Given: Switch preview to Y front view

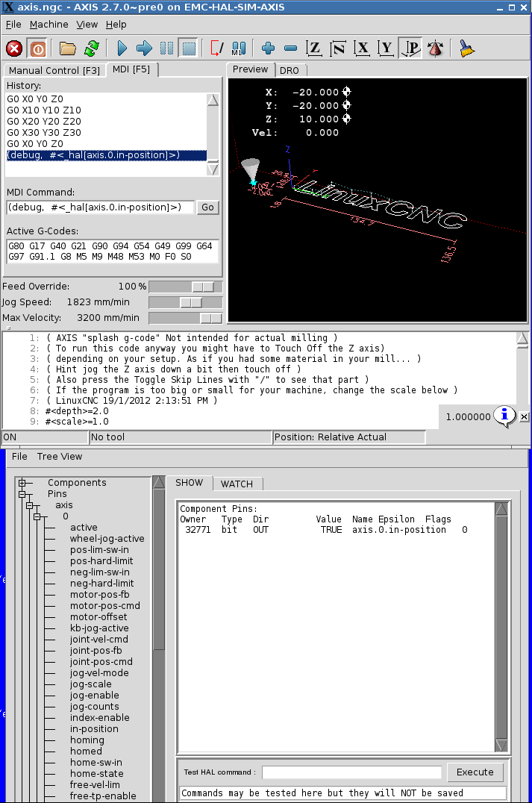Looking at the screenshot, I should (x=386, y=49).
